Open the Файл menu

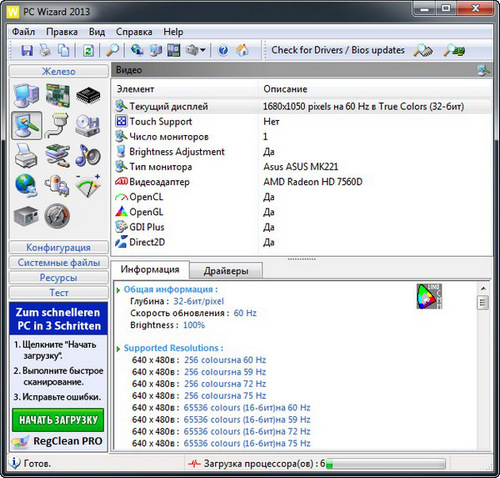point(23,32)
